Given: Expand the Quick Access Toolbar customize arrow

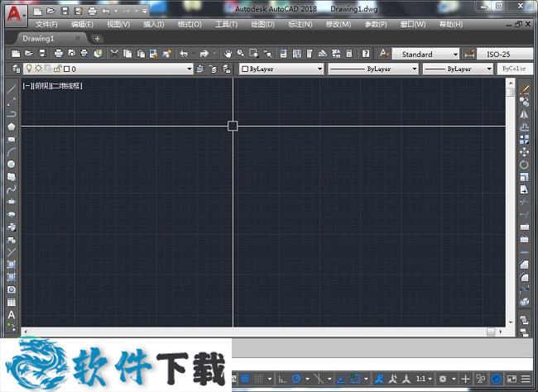Looking at the screenshot, I should point(145,12).
